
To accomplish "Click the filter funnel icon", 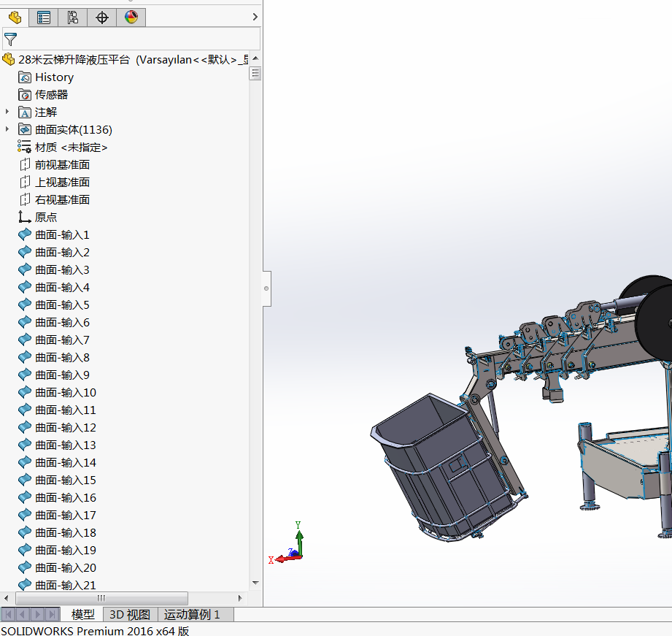I will (10, 39).
